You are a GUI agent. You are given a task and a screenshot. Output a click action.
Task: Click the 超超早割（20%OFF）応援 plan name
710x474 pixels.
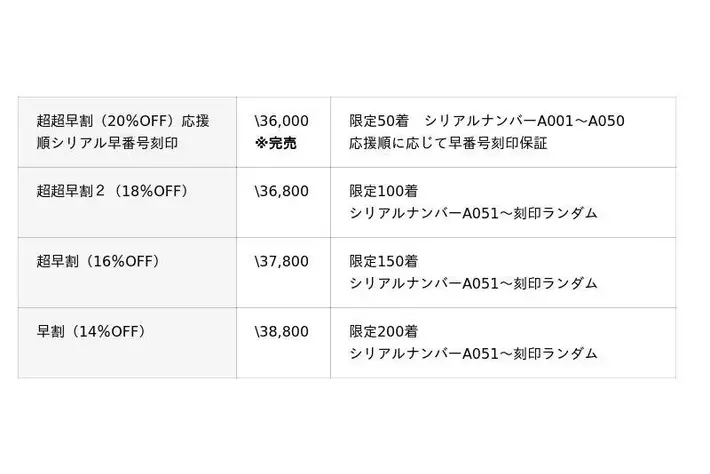[x=122, y=121]
